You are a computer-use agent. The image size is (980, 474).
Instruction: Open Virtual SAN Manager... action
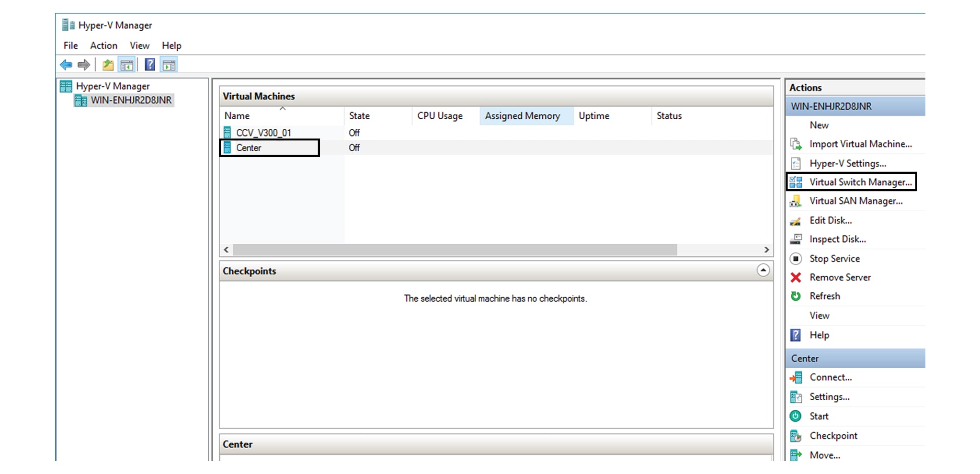[x=856, y=201]
